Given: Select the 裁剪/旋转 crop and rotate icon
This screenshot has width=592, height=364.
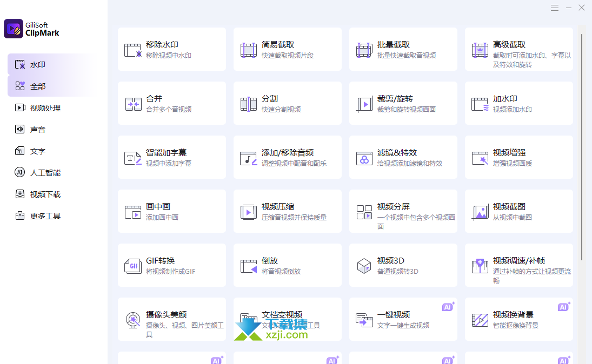Looking at the screenshot, I should (x=364, y=104).
